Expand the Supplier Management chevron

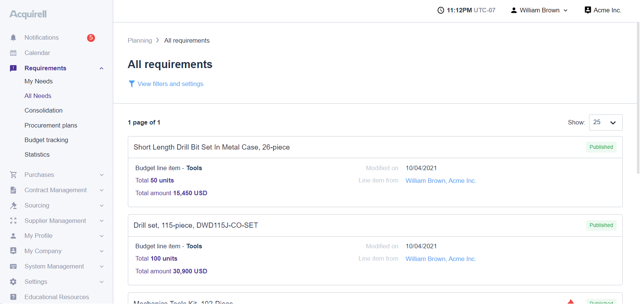(102, 221)
